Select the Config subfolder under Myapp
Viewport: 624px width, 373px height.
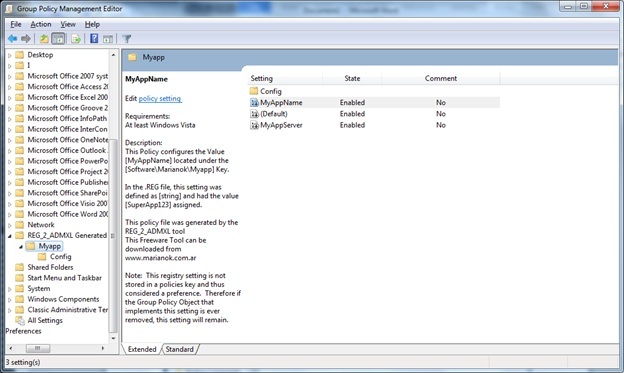tap(60, 257)
